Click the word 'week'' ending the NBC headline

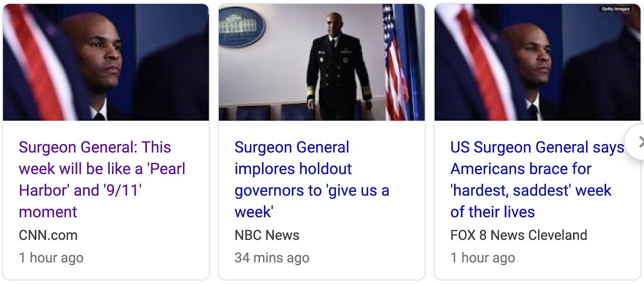254,212
